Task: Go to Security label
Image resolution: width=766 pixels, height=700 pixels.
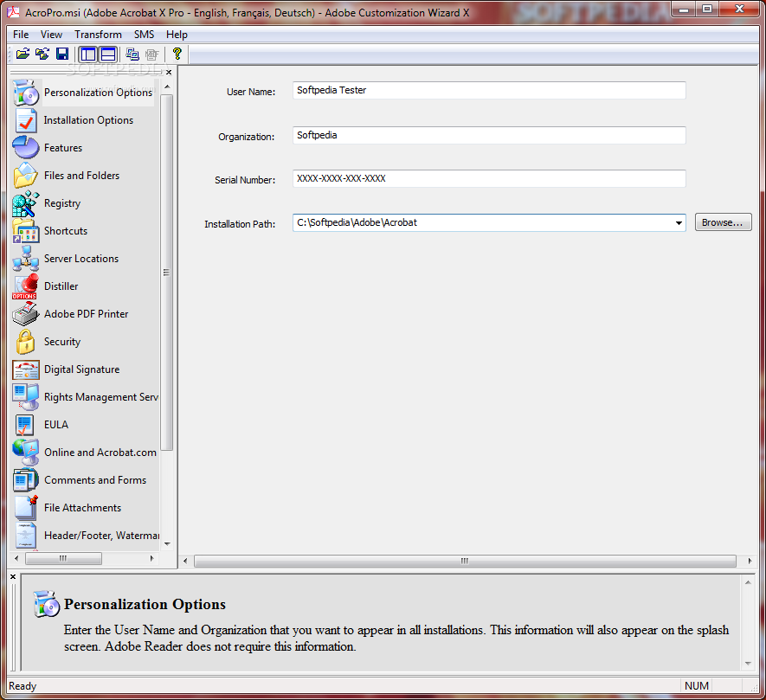Action: 62,342
